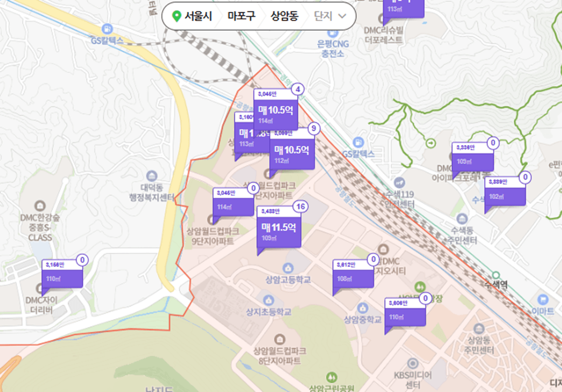Open the 3,338만 109㎡ marker
The width and height of the screenshot is (562, 392).
click(x=473, y=157)
